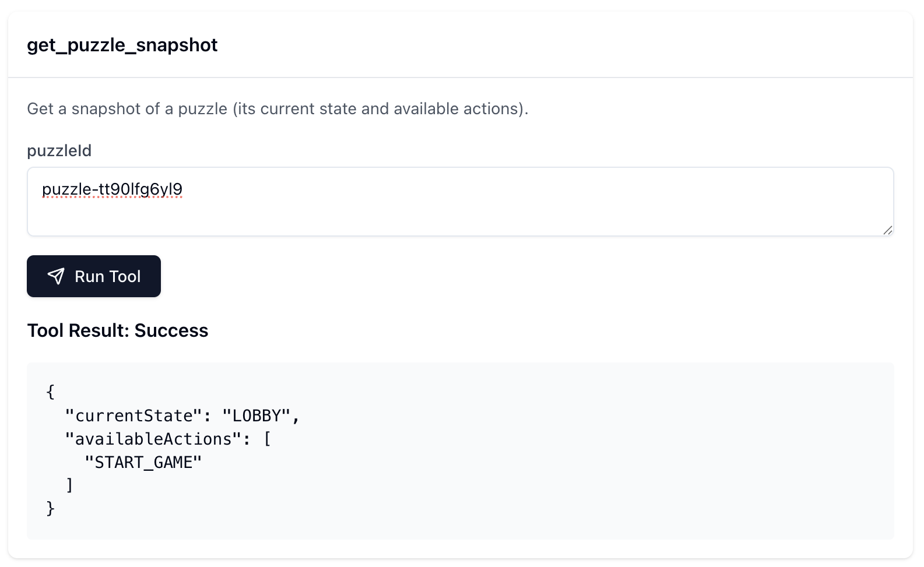Select the puzzle-tt90lfg6yl9 text value

112,189
